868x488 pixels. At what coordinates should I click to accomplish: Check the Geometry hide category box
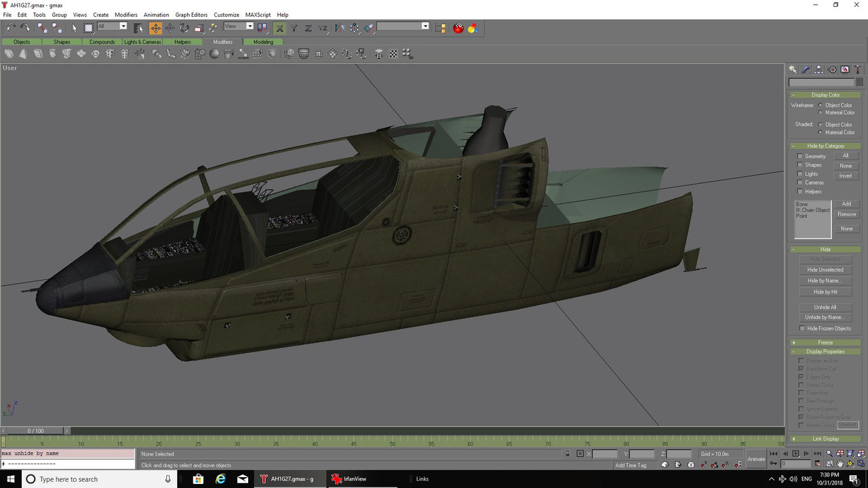pos(800,157)
